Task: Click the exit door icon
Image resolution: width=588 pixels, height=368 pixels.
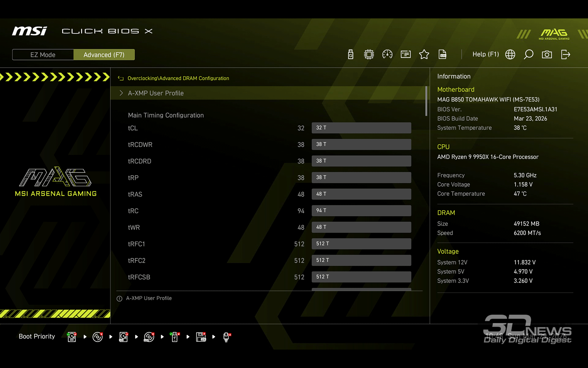Action: 566,54
